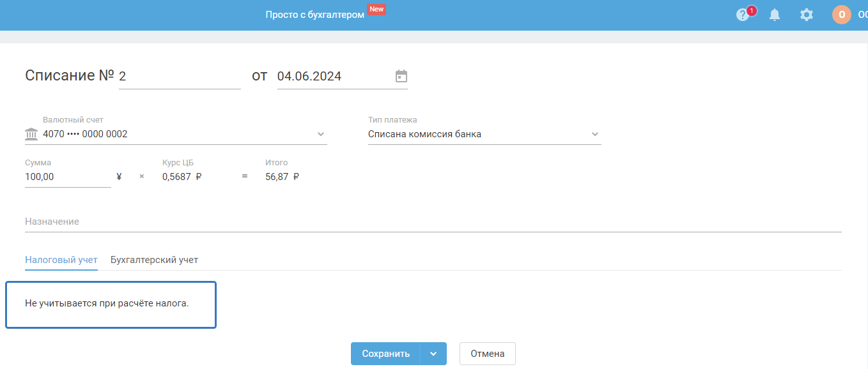The width and height of the screenshot is (868, 369).
Task: Open the Просто с бухгалтером link
Action: coord(315,15)
